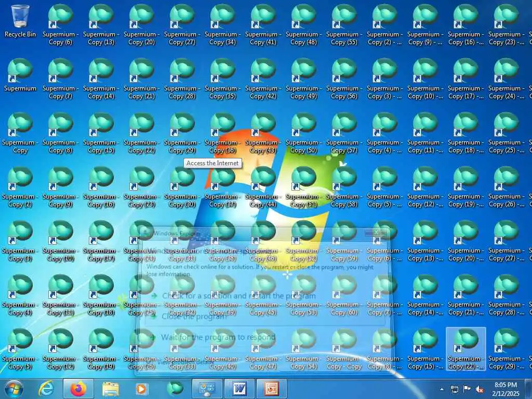Select the Supermium - Copy (47) shortcut
This screenshot has height=399, width=532.
[x=263, y=349]
